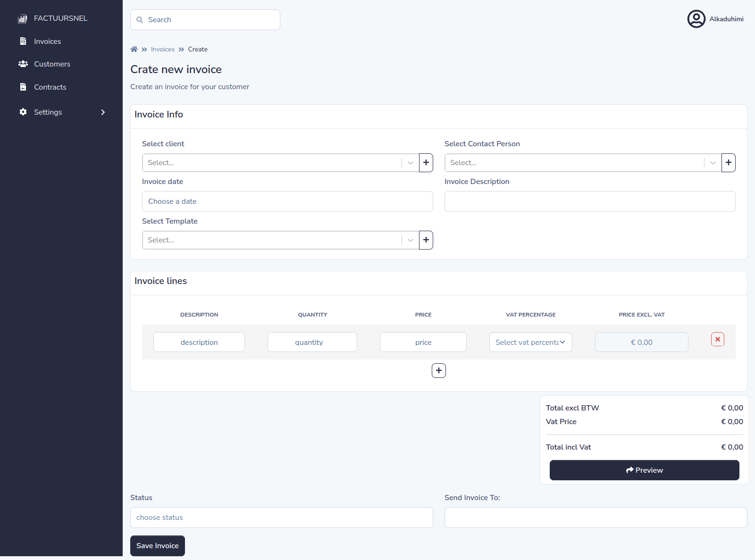Add new client with plus button
The width and height of the screenshot is (755, 560).
(x=426, y=163)
